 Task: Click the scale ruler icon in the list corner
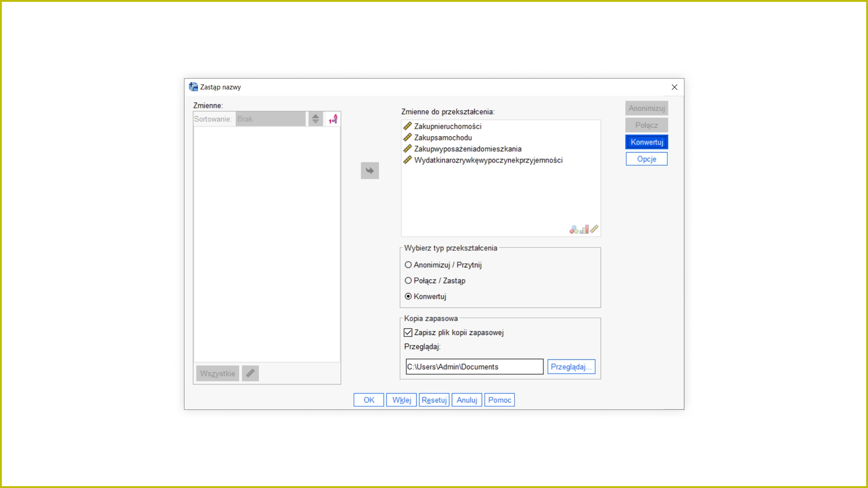594,229
